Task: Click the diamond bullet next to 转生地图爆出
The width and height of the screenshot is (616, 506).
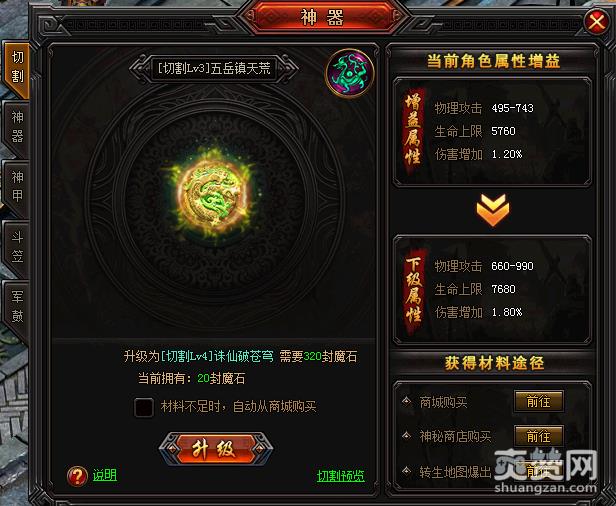Action: 407,470
